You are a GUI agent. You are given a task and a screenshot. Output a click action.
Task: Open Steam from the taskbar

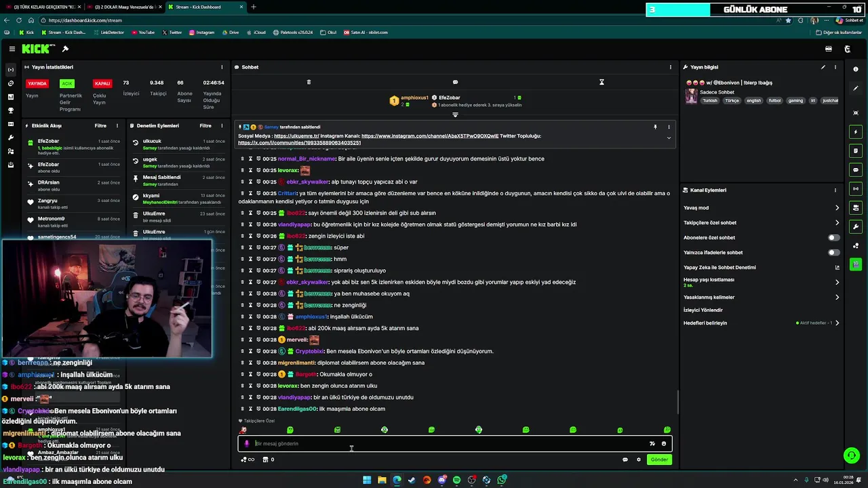pyautogui.click(x=412, y=480)
